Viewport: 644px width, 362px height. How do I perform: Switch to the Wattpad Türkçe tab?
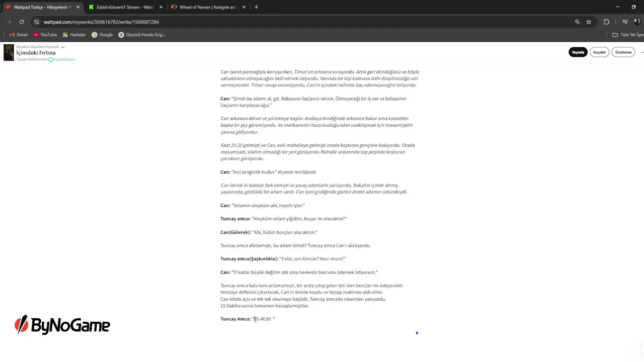41,7
